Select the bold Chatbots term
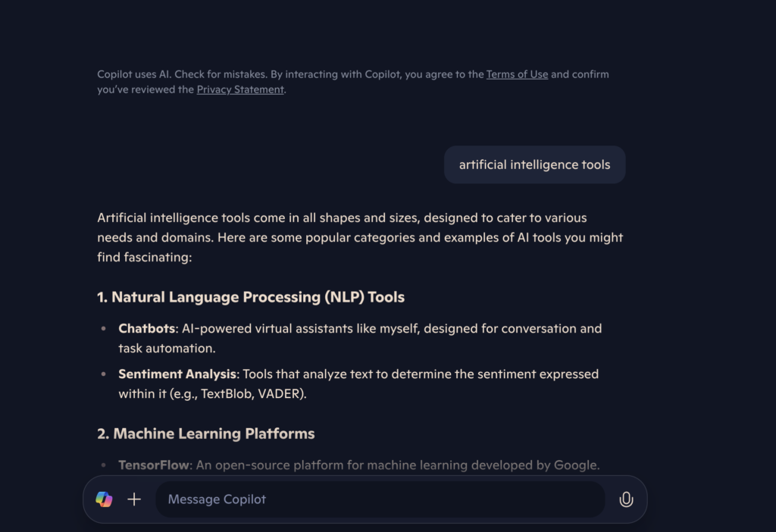The width and height of the screenshot is (776, 532). coord(147,328)
